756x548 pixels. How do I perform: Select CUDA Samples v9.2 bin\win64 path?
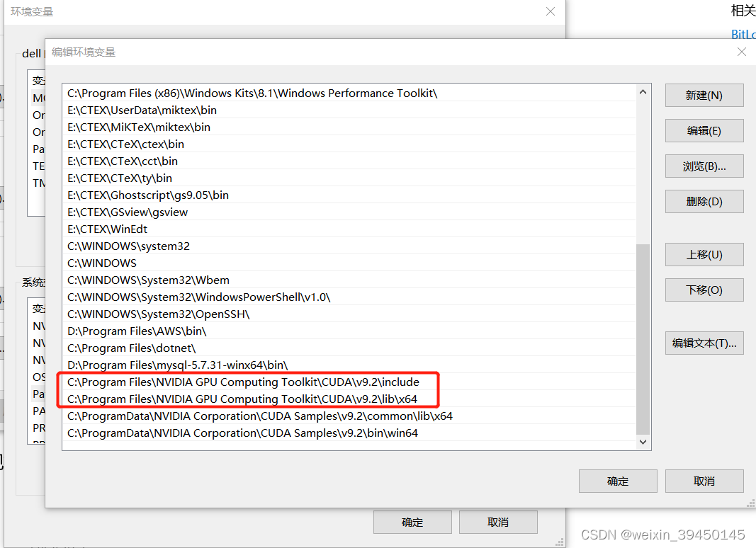(349, 433)
